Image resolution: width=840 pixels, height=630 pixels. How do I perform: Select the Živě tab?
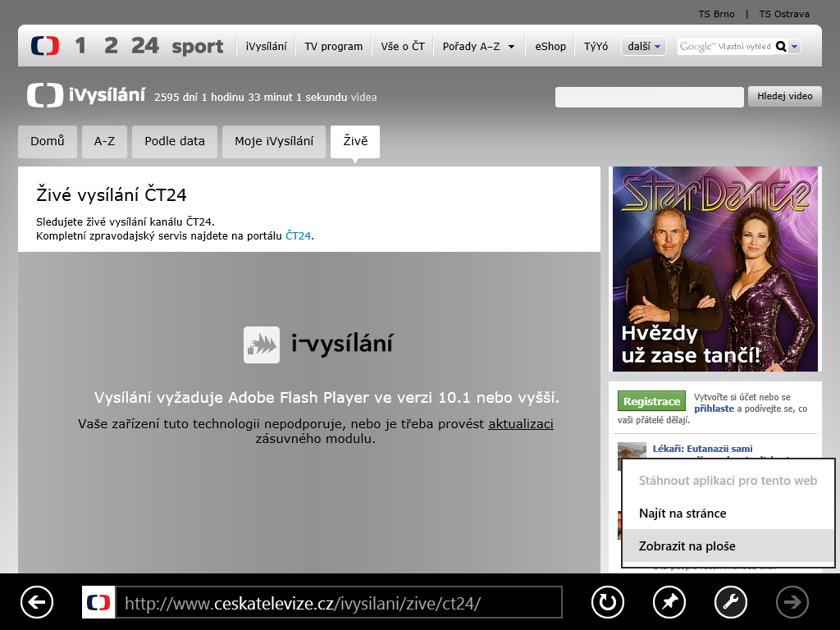point(355,141)
